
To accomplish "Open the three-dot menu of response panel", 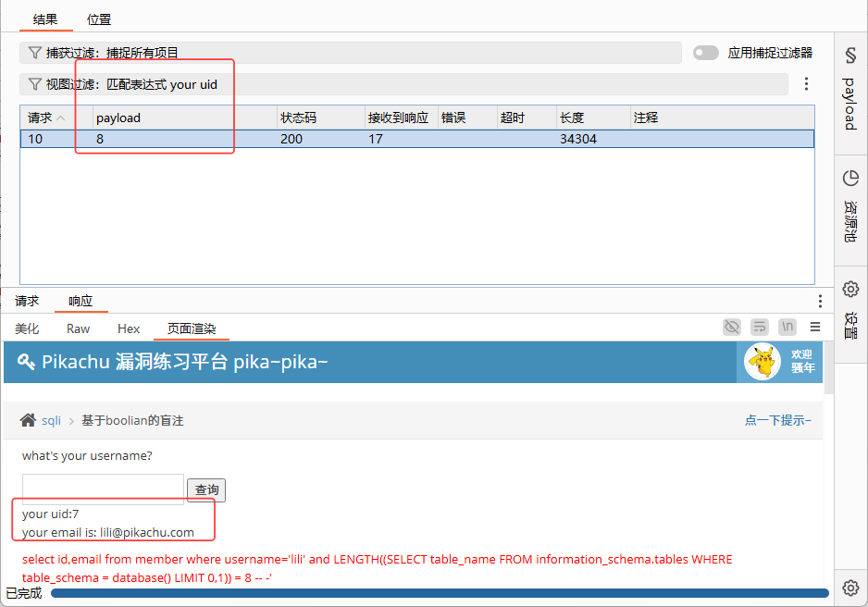I will [x=820, y=301].
